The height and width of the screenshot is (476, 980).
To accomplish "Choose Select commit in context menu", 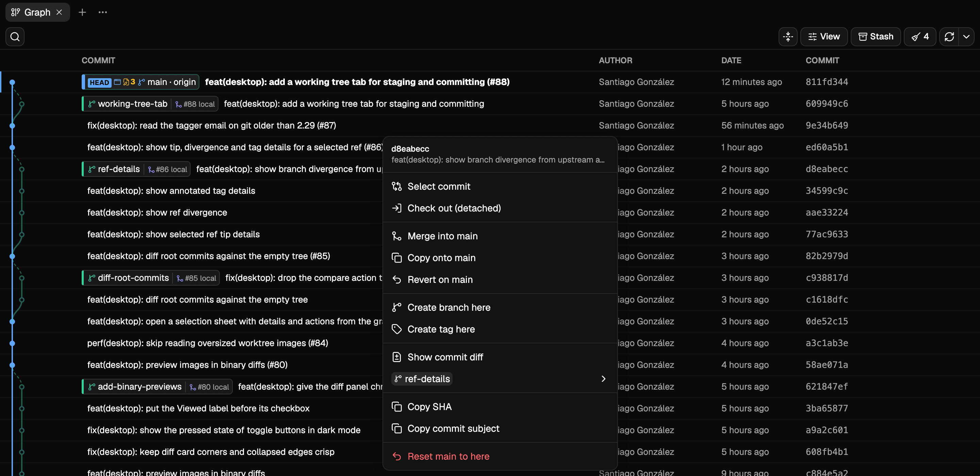I will click(500, 186).
